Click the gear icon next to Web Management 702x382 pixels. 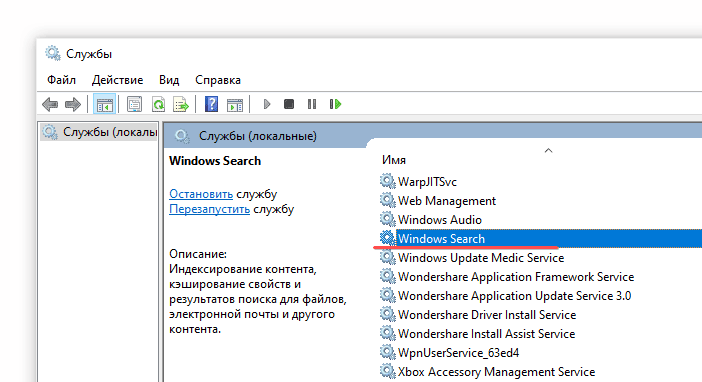click(388, 200)
